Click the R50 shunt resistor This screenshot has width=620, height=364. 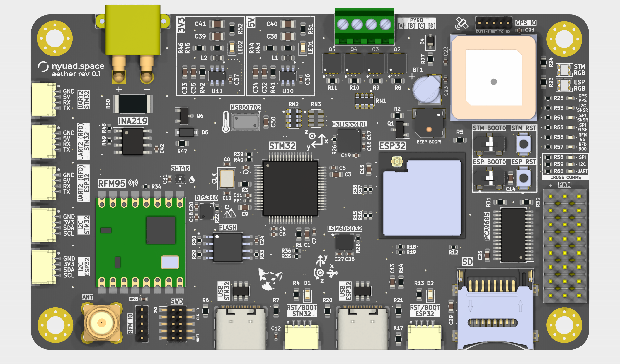click(133, 104)
